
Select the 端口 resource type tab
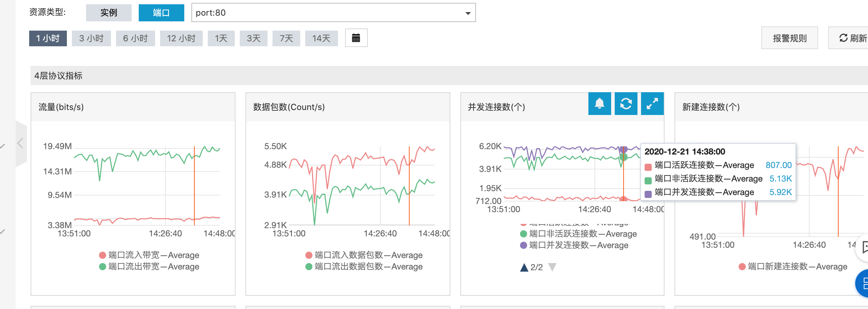[x=161, y=13]
